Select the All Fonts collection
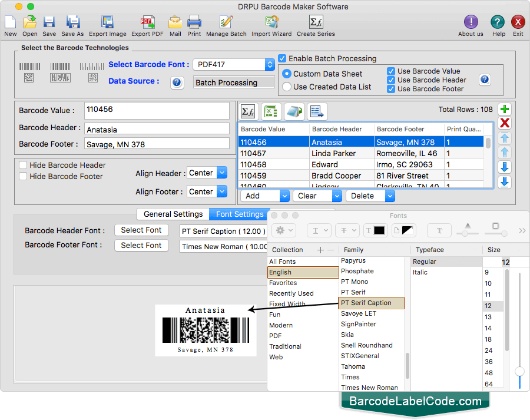 283,262
